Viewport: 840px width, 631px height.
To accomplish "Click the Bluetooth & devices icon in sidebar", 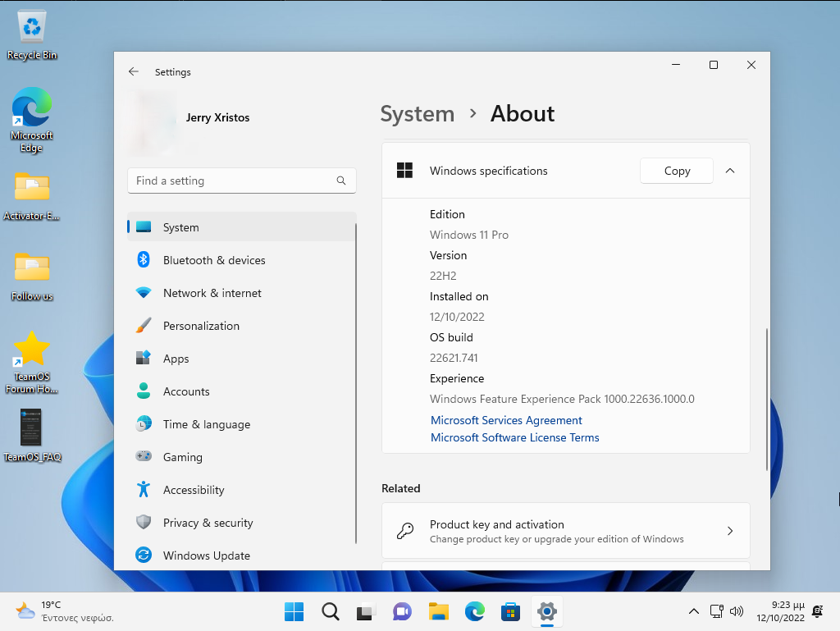I will 144,260.
